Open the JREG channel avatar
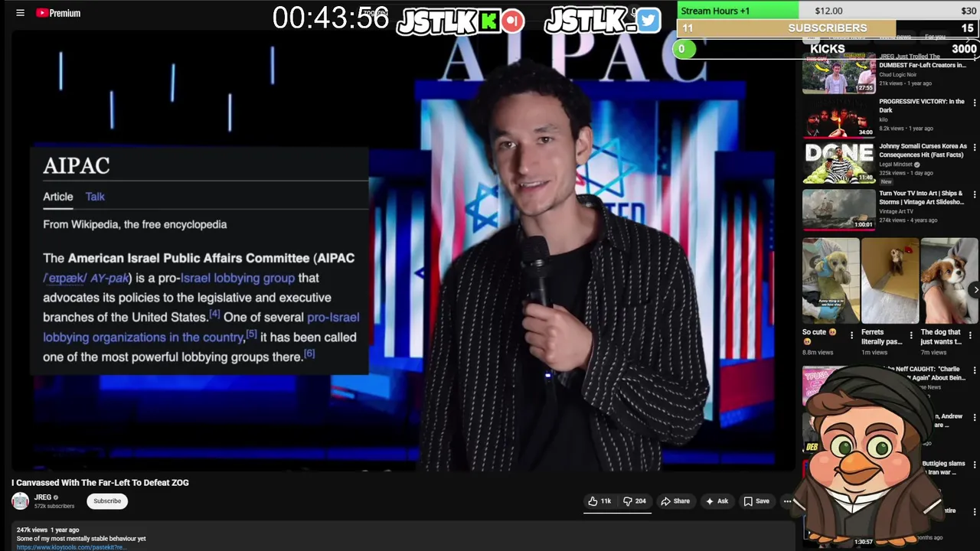 [x=21, y=501]
